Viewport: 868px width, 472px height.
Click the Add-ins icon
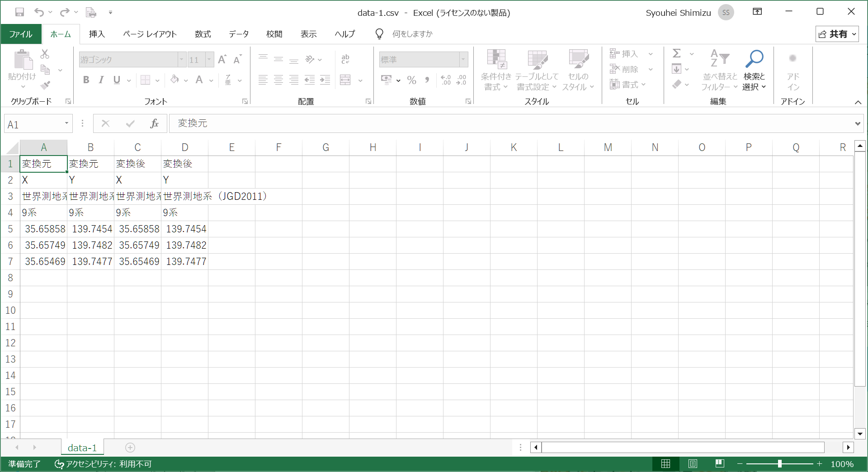click(793, 59)
